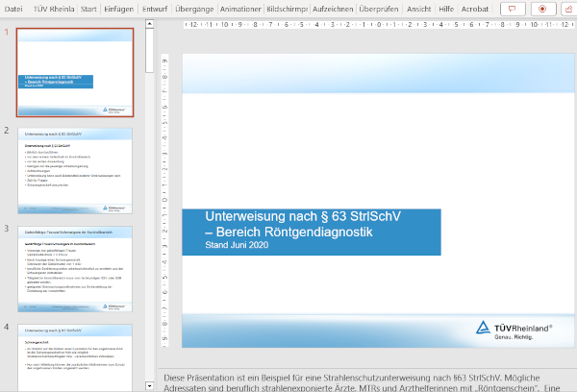Open the Überprüfen tab
The width and height of the screenshot is (577, 392).
click(378, 8)
